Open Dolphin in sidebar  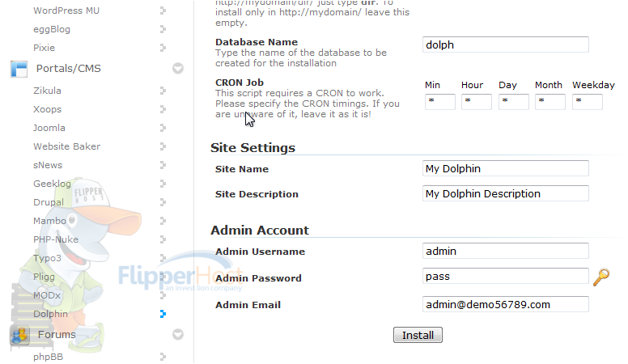coord(50,314)
